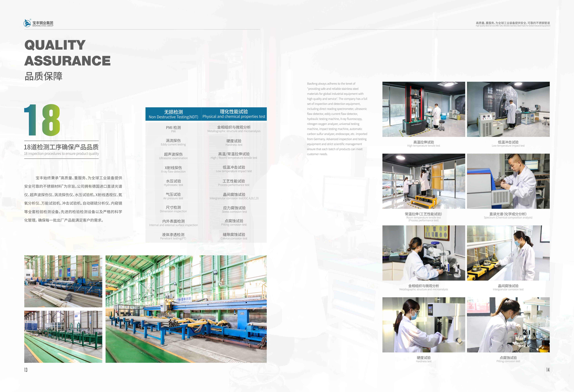The width and height of the screenshot is (574, 392).
Task: Open the intergranular corrosion test photo
Action: [x=508, y=253]
